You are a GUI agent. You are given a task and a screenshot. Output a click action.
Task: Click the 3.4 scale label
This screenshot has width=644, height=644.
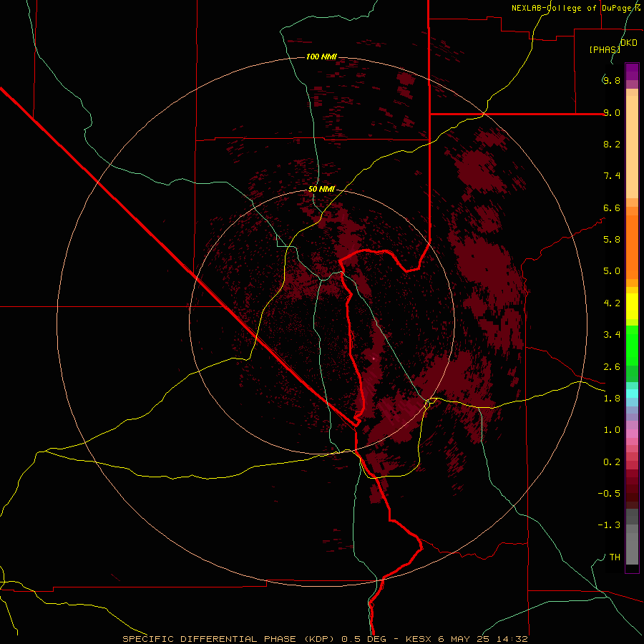click(612, 335)
